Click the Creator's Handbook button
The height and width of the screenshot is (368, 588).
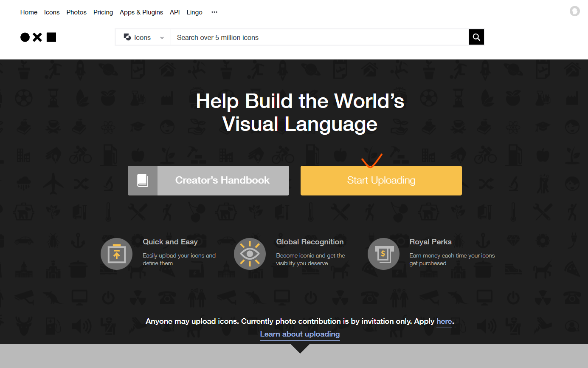pyautogui.click(x=208, y=181)
